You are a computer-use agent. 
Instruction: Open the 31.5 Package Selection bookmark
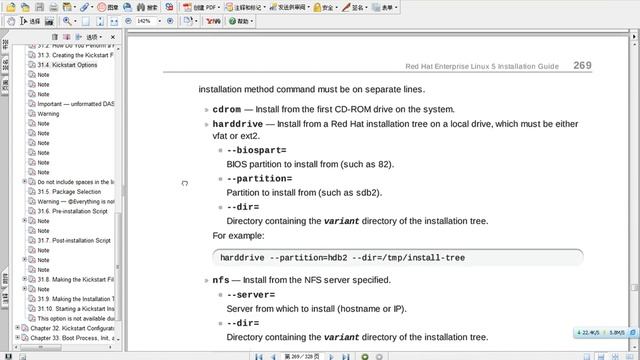(69, 192)
